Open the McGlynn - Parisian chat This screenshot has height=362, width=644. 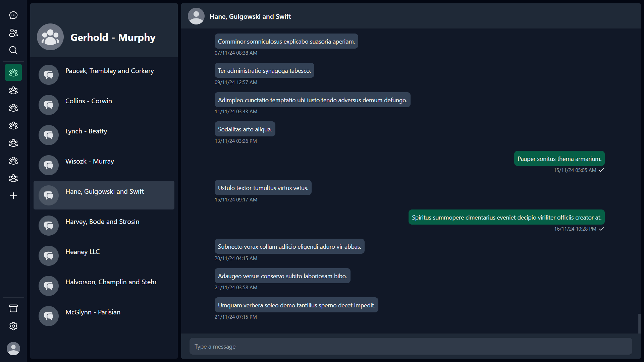tap(104, 316)
